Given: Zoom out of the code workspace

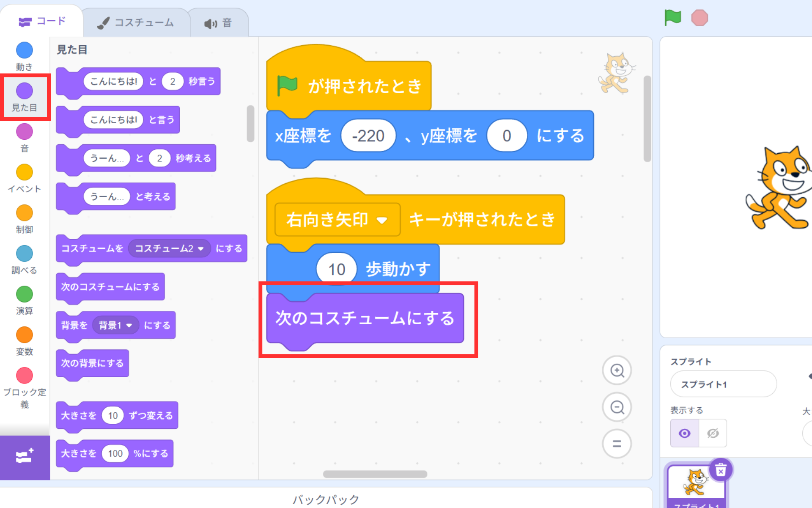Looking at the screenshot, I should (617, 407).
